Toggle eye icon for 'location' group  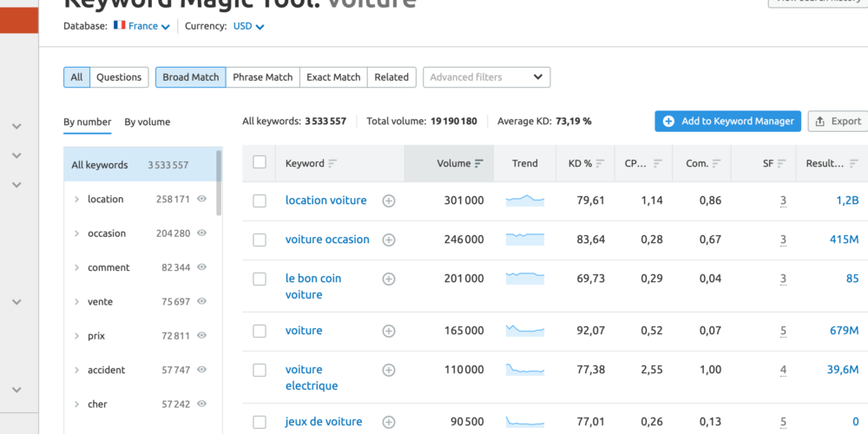201,199
